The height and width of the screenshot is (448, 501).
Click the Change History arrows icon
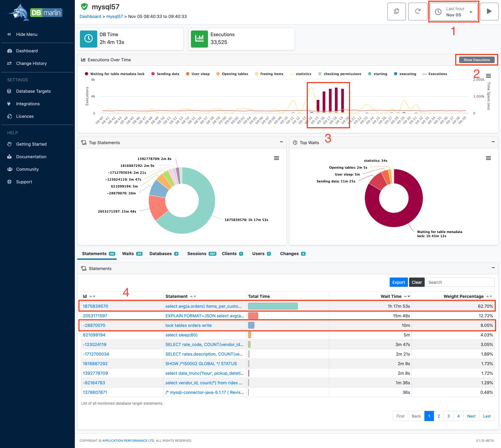[x=10, y=63]
